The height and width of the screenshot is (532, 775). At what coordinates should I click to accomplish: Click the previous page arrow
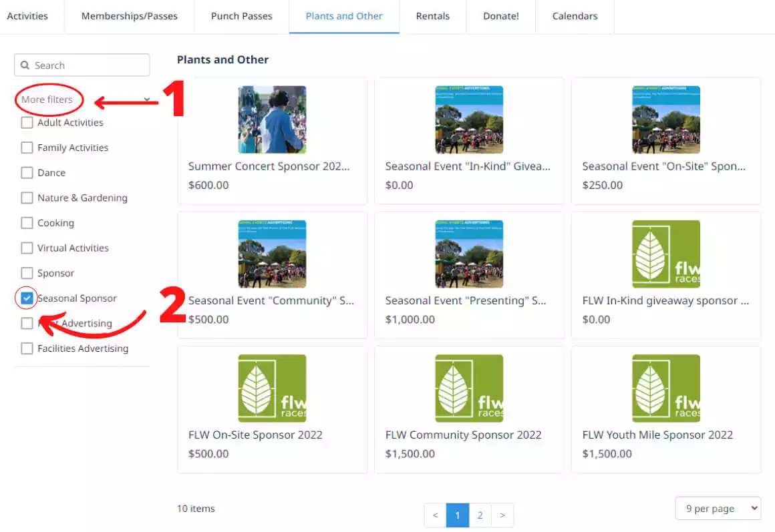(x=435, y=515)
